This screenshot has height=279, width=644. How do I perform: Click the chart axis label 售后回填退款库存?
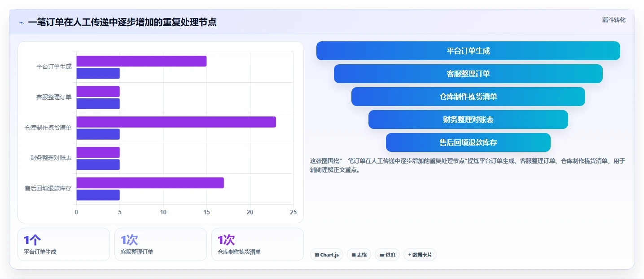[x=48, y=189]
